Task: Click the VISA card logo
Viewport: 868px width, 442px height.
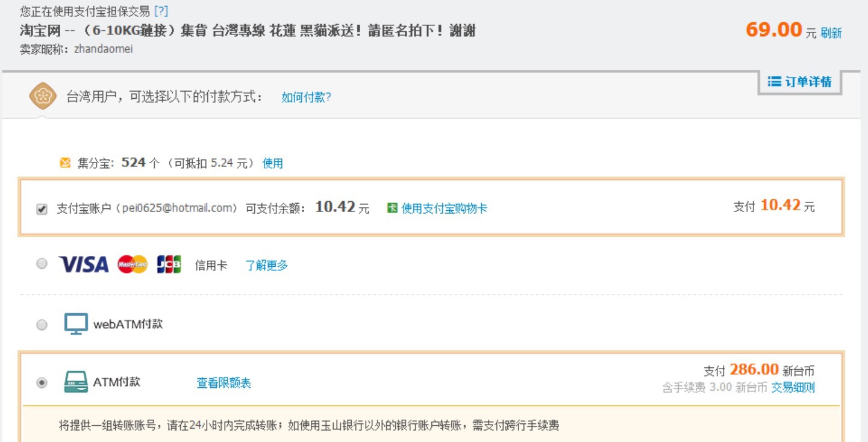Action: point(84,264)
